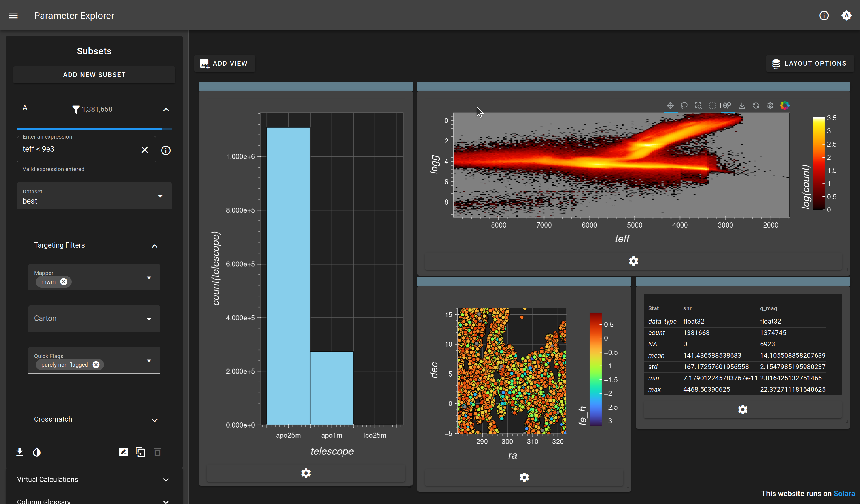
Task: Click the Bokeh logo icon
Action: 784,105
